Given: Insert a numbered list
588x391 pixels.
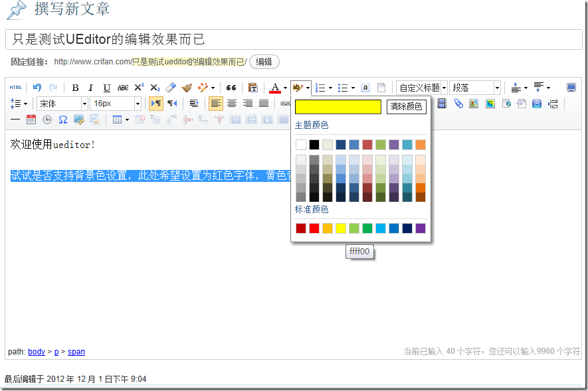Looking at the screenshot, I should click(x=320, y=88).
